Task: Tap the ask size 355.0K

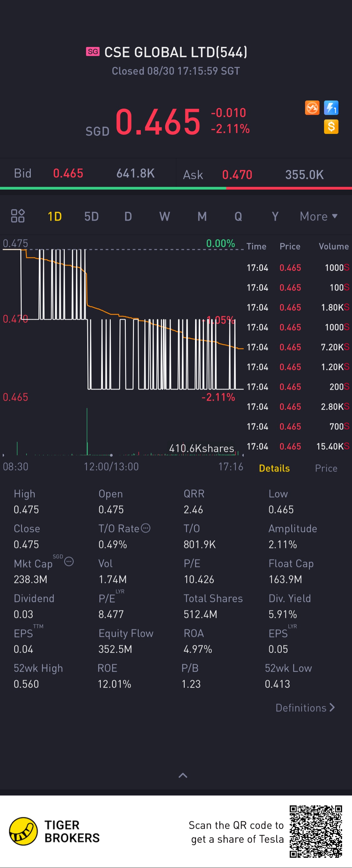Action: click(304, 175)
